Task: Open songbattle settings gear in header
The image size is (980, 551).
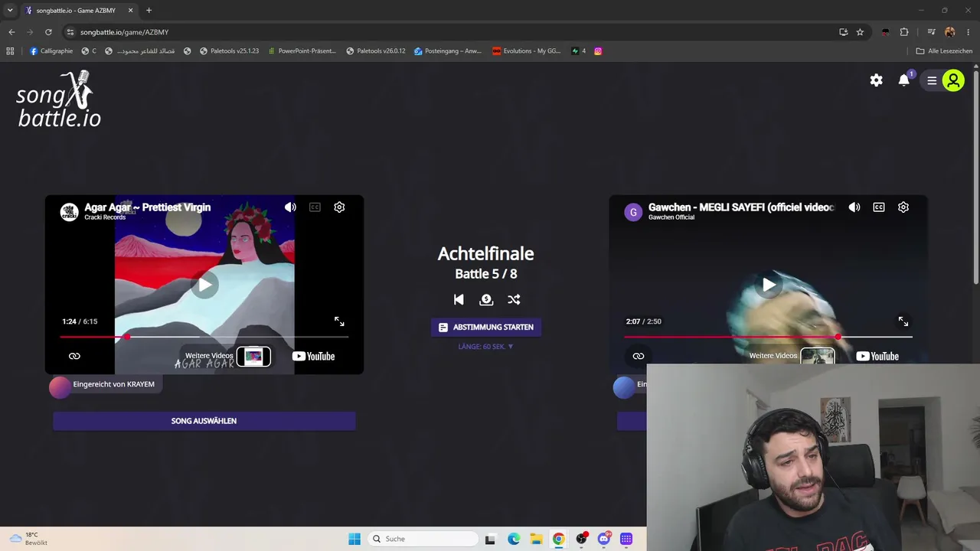Action: (877, 80)
